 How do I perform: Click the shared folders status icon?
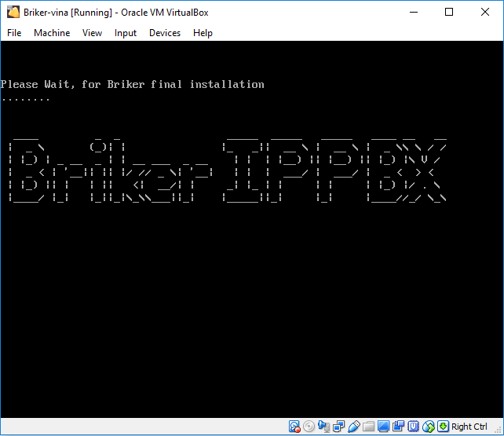point(368,427)
